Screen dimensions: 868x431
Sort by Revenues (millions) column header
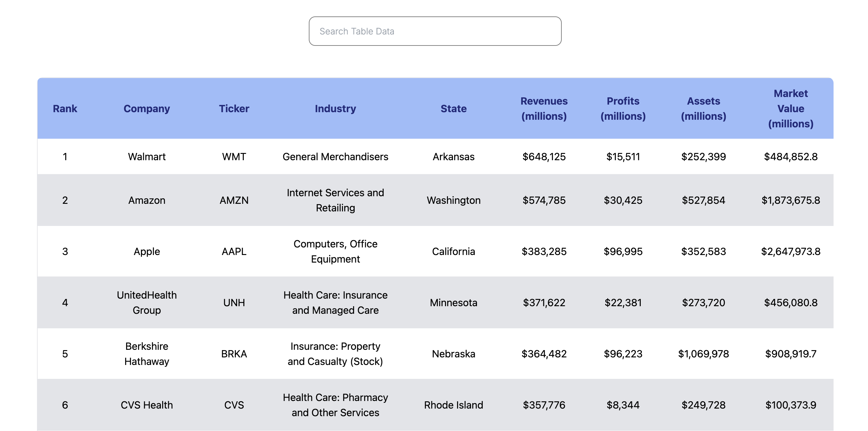[x=544, y=108]
